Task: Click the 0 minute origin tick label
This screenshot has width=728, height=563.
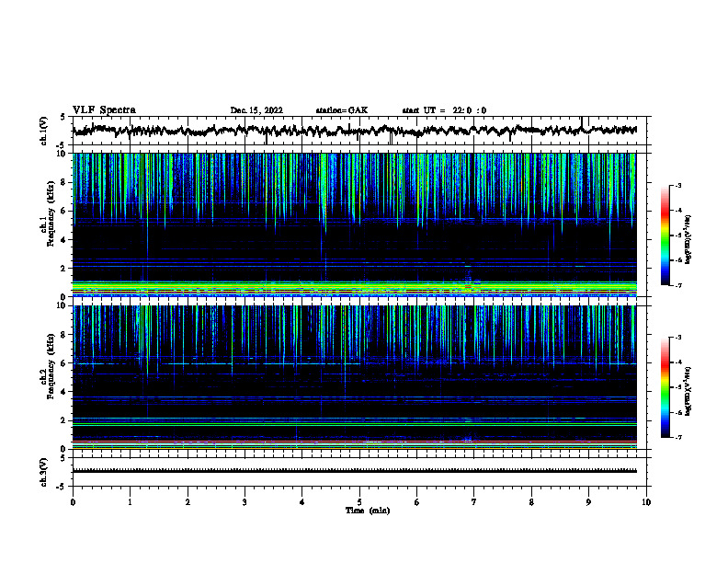Action: point(73,502)
